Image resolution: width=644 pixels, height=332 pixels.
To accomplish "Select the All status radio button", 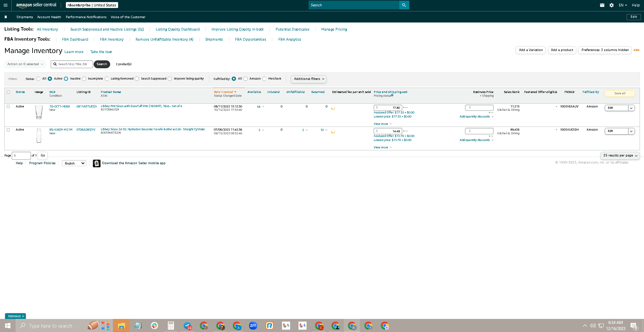I will (38, 79).
